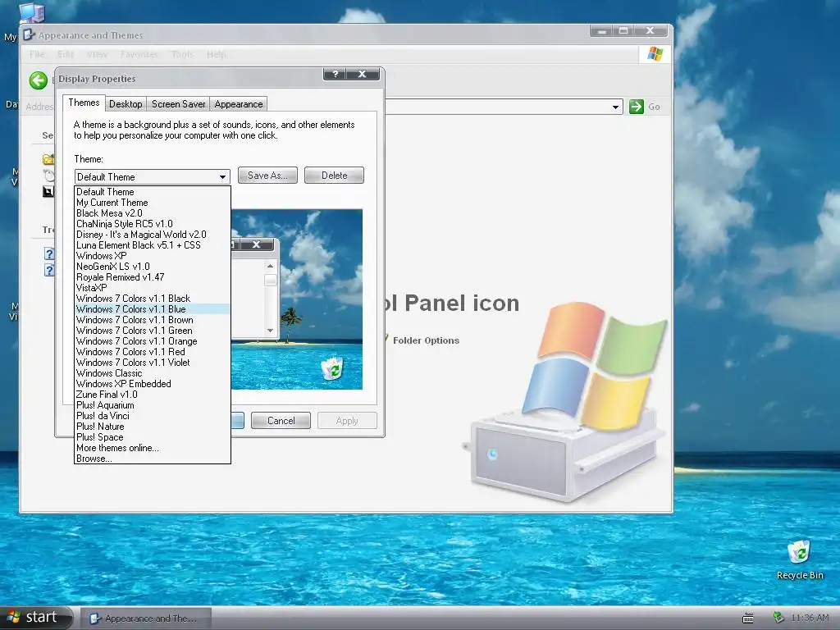Click second question mark icon in sidebar
The width and height of the screenshot is (840, 630).
48,269
